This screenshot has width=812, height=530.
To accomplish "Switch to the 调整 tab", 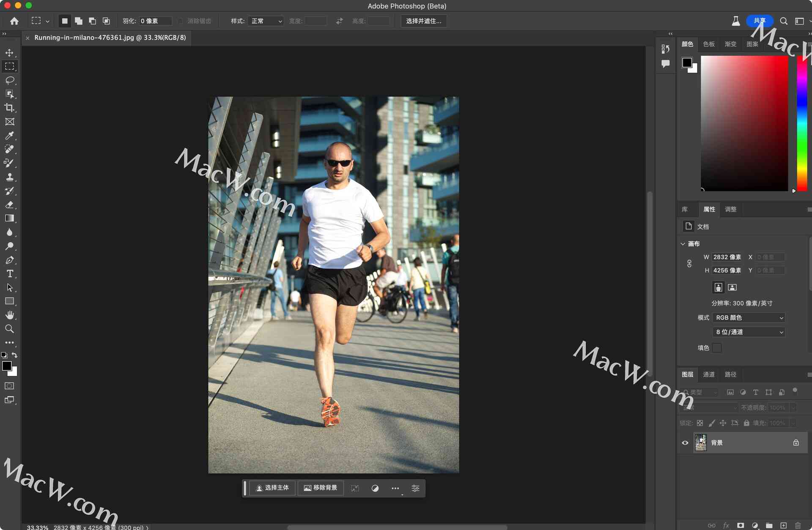I will click(x=730, y=209).
